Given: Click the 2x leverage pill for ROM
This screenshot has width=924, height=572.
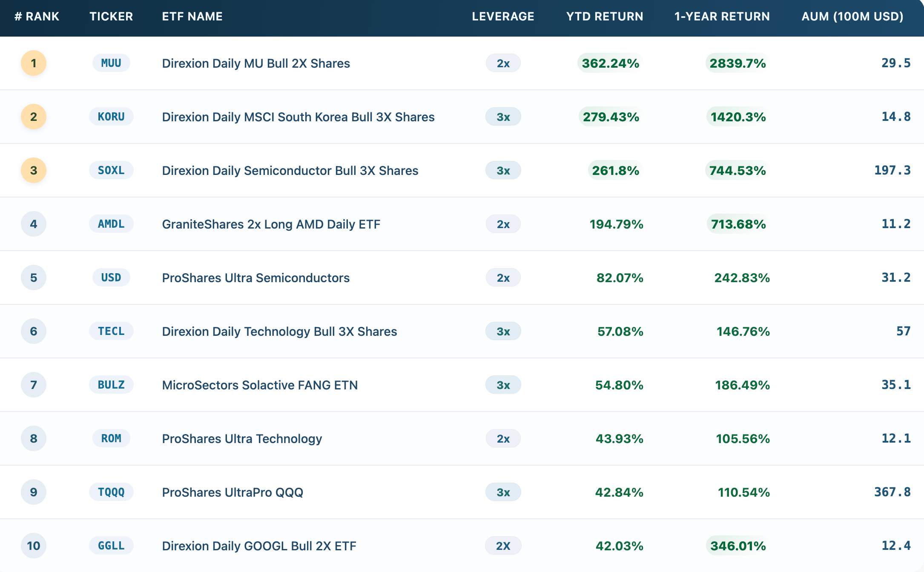Looking at the screenshot, I should click(503, 439).
